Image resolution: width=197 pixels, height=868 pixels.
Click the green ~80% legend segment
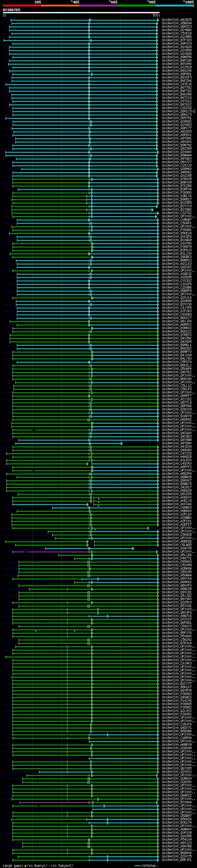pyautogui.click(x=137, y=6)
